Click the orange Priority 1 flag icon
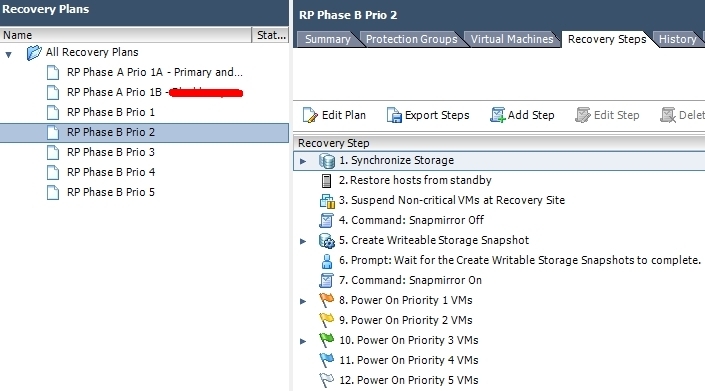Screen dimensions: 705x391 [x=327, y=300]
